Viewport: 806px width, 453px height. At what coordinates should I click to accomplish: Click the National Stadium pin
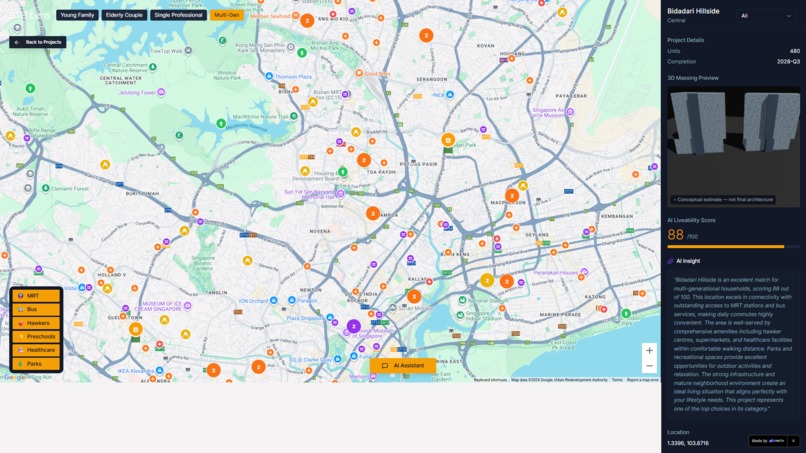click(x=462, y=300)
